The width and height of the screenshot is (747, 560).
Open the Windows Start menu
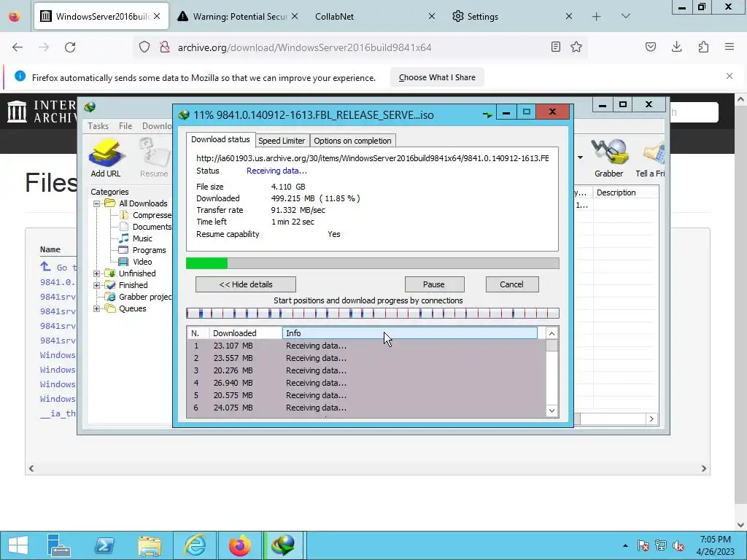pyautogui.click(x=18, y=545)
